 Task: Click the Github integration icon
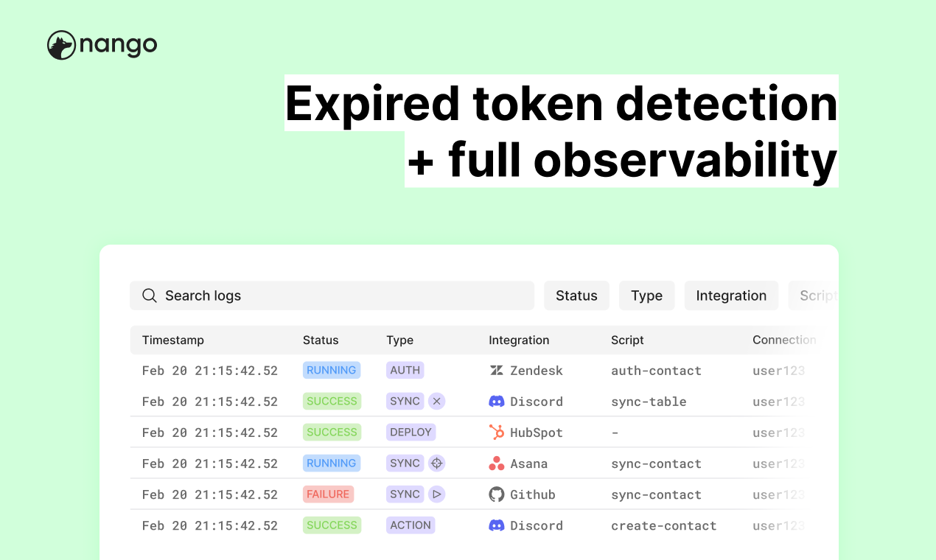497,494
